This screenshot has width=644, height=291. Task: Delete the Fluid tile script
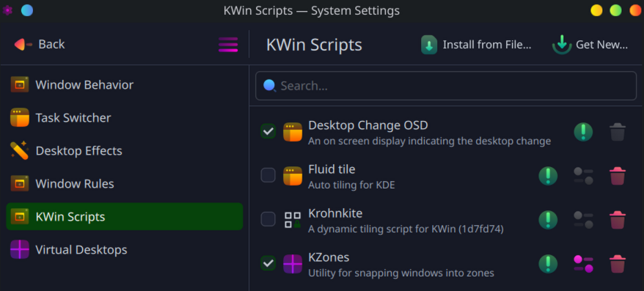click(618, 176)
